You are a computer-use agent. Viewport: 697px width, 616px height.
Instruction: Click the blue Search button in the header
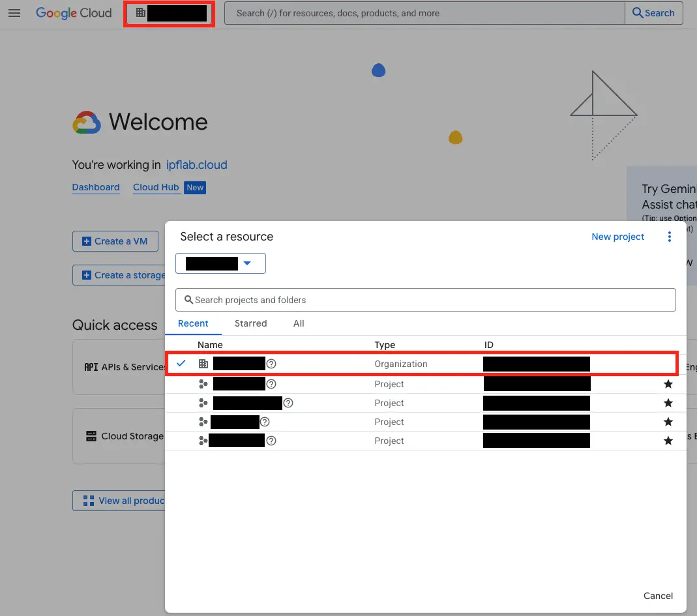[x=653, y=13]
